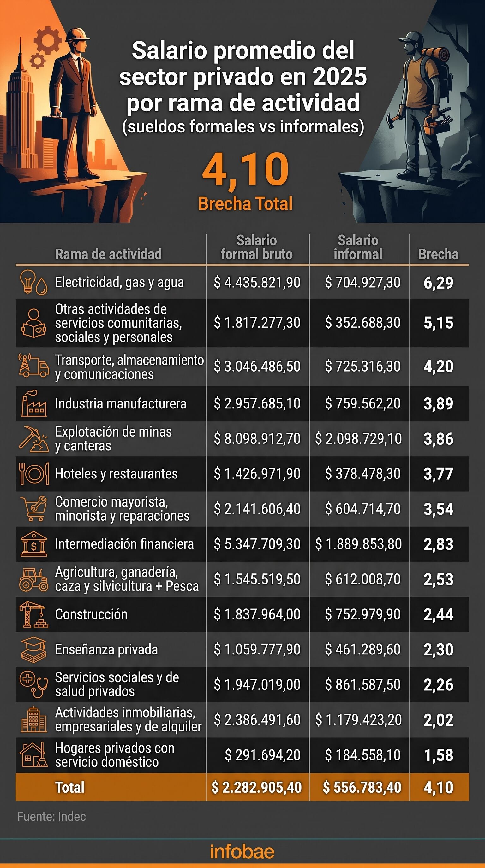Click the Salario formal bruto column header
The height and width of the screenshot is (868, 485).
point(257,247)
